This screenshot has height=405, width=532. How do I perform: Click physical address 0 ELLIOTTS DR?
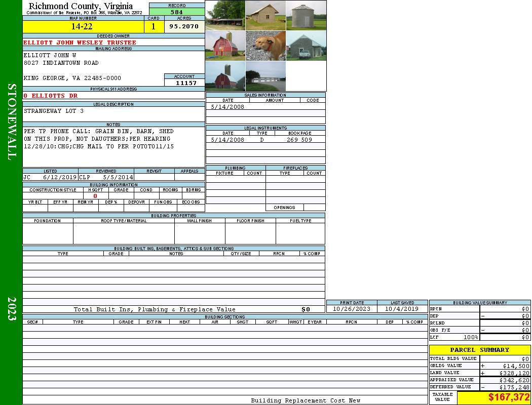tap(51, 96)
